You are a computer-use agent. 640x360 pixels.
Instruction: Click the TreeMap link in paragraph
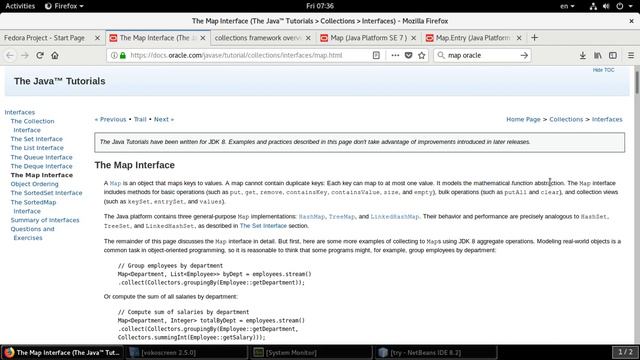click(342, 217)
